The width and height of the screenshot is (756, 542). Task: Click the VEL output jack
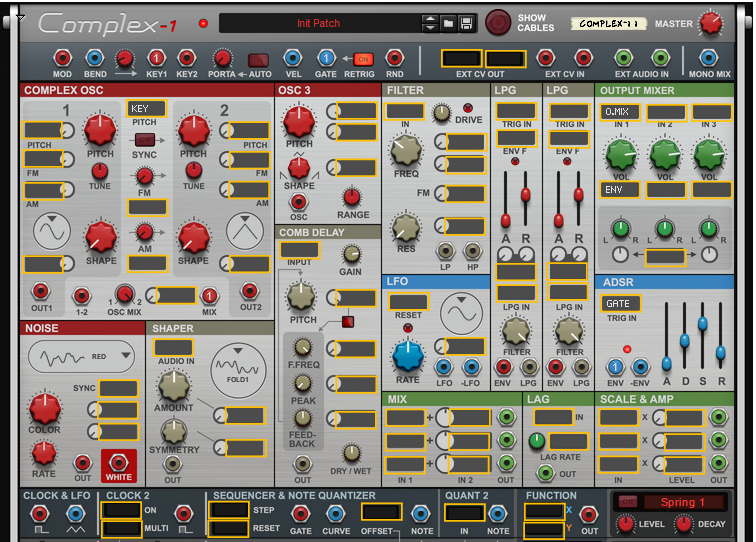[x=293, y=58]
